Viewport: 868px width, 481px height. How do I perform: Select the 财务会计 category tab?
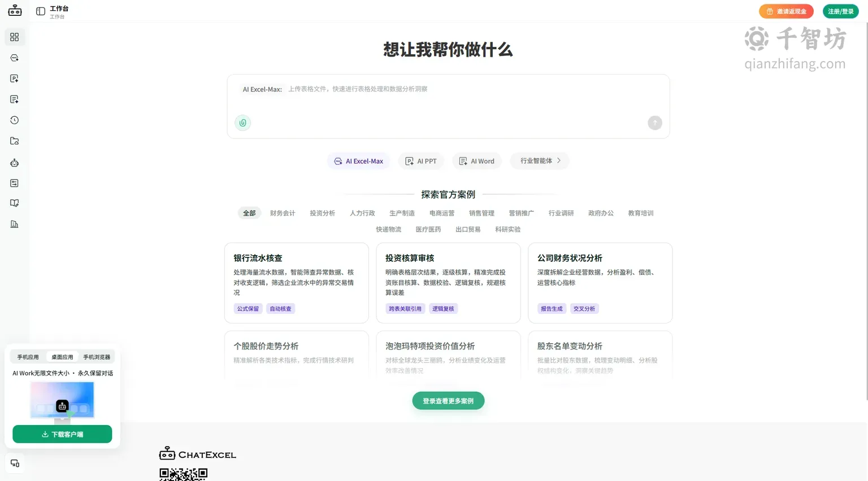tap(283, 213)
